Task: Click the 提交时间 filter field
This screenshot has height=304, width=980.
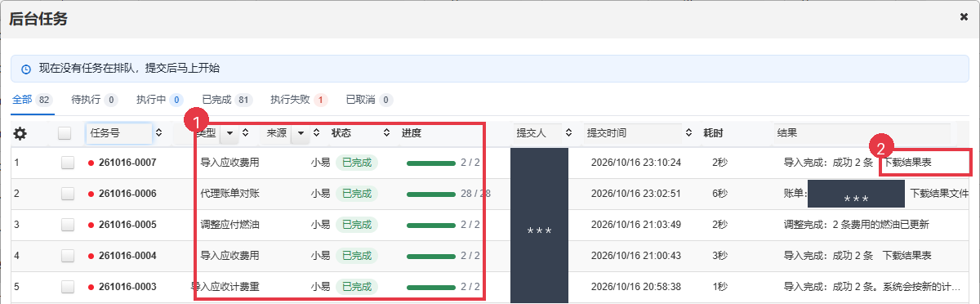Action: (x=633, y=132)
